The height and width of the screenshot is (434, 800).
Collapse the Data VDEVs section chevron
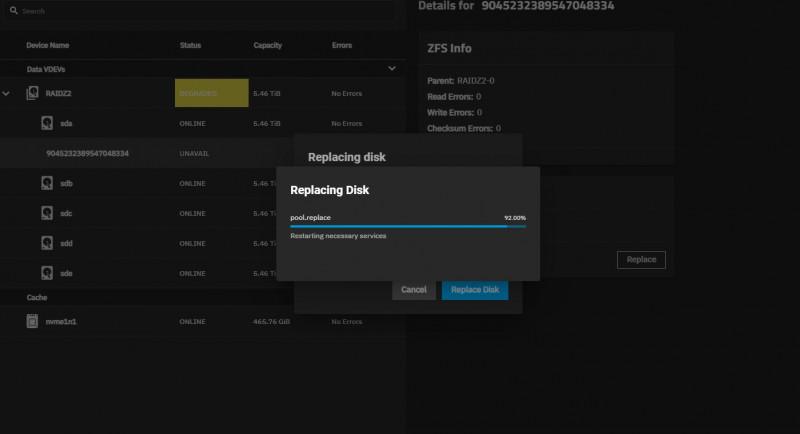pos(391,69)
